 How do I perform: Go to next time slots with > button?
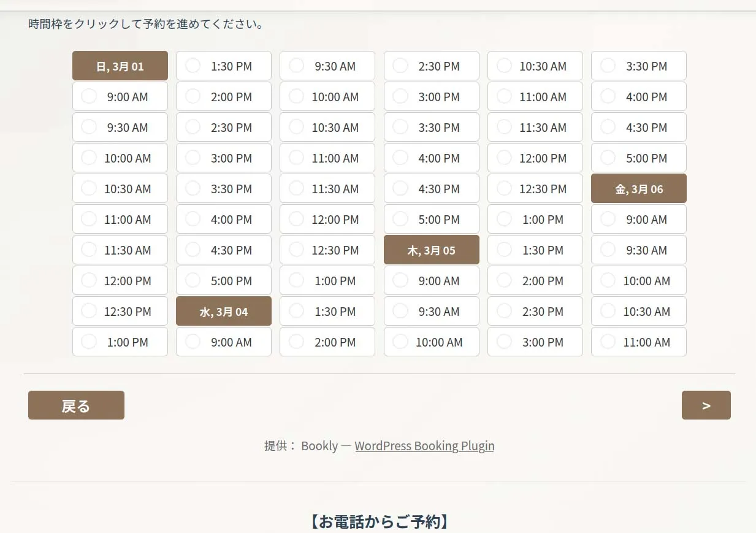[706, 405]
